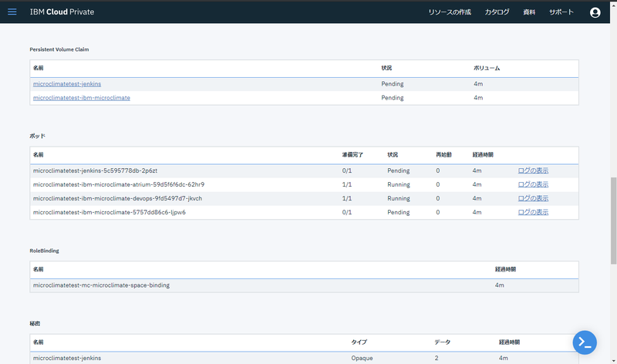Select microclimatetest-mc-microclimate-space-binding role binding row
This screenshot has height=364, width=617.
[x=304, y=285]
